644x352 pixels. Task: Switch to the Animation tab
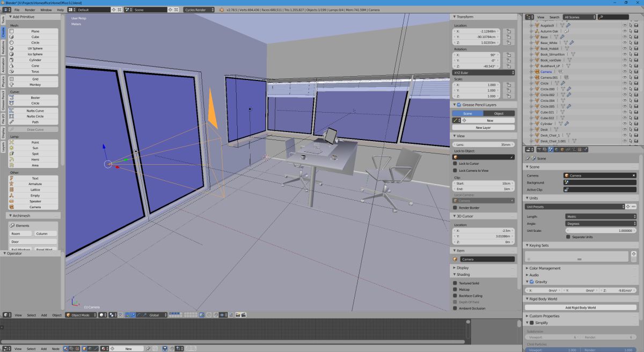tap(3, 65)
